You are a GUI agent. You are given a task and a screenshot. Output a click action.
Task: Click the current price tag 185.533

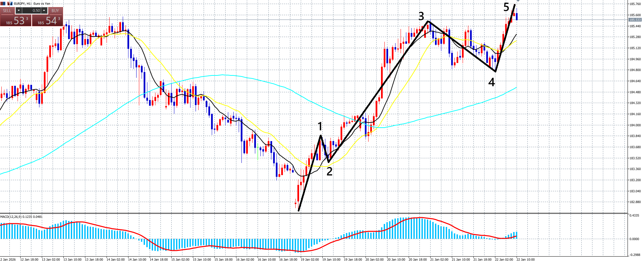pos(635,20)
